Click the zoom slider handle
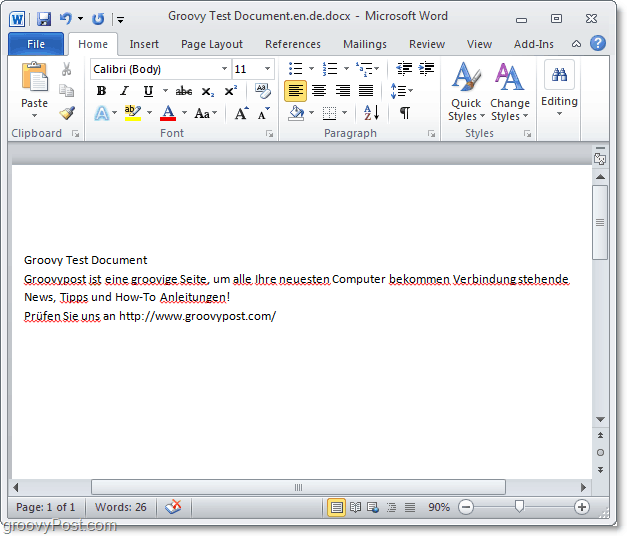The image size is (627, 536). point(519,506)
